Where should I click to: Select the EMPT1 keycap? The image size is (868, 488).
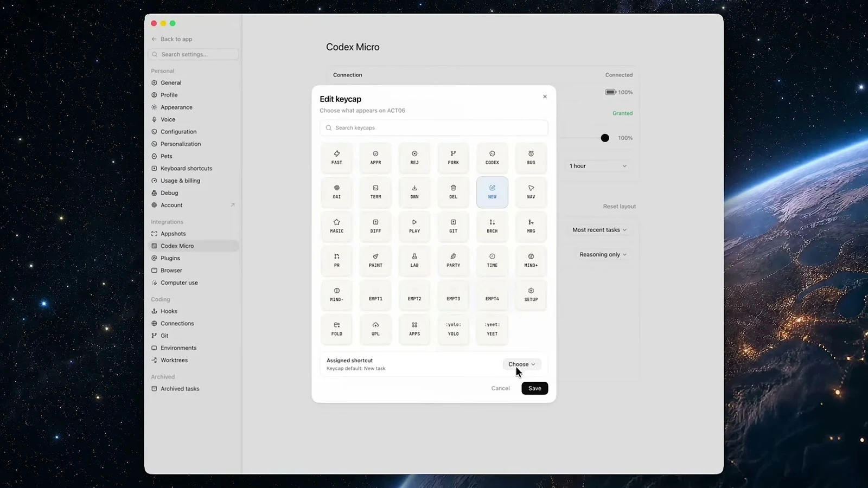[375, 294]
